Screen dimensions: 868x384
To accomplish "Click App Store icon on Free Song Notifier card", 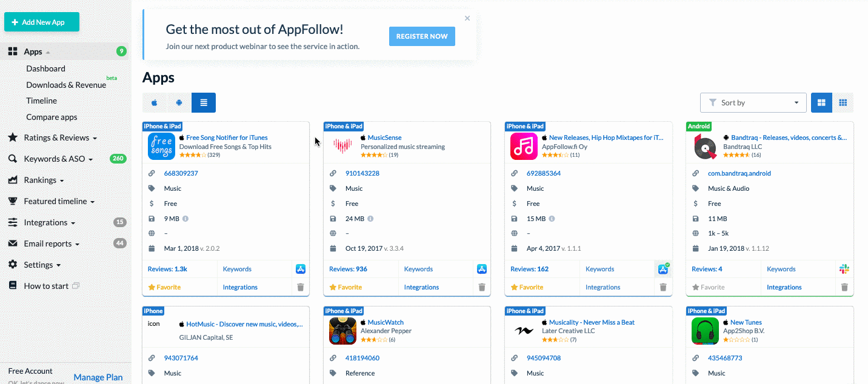I will (x=301, y=269).
